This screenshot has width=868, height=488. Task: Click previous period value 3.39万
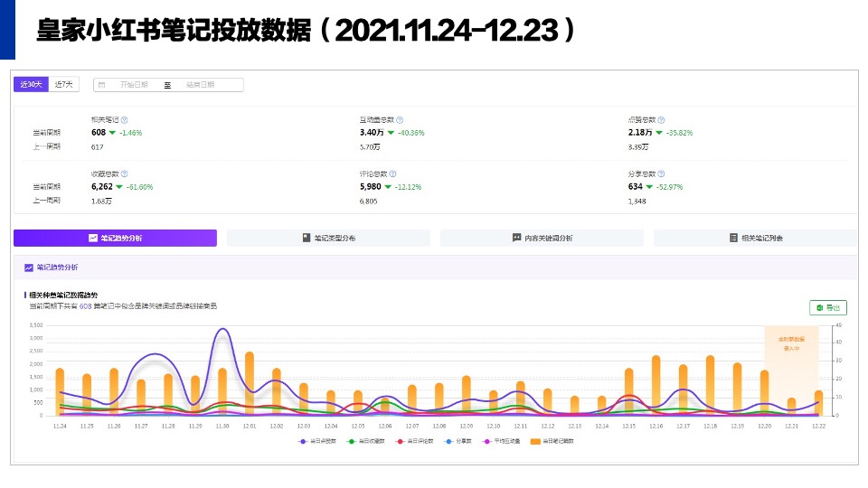click(638, 147)
